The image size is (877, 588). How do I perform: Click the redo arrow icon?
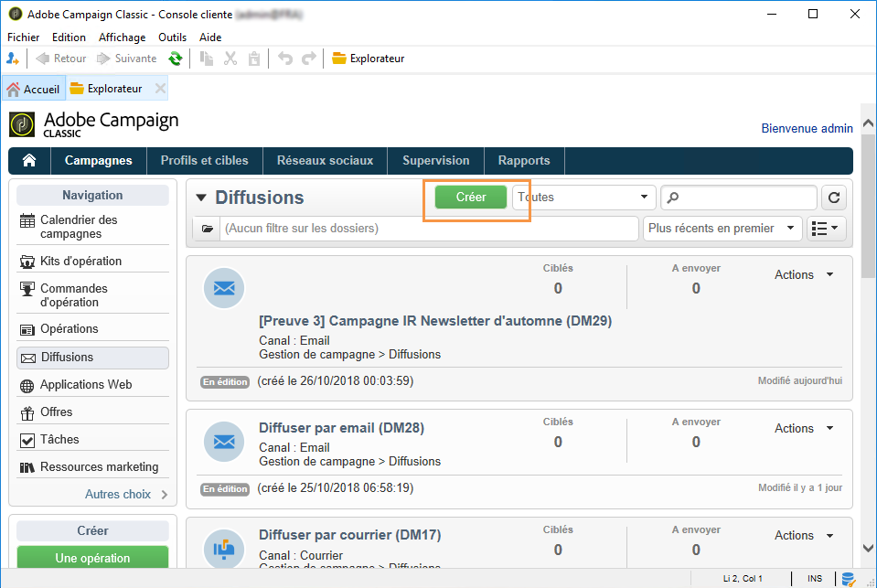309,59
